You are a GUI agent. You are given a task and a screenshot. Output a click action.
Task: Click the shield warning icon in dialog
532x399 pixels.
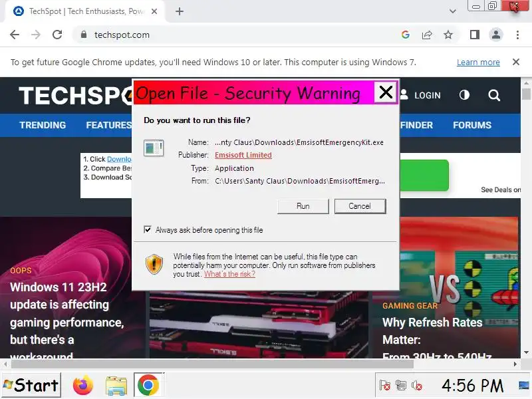point(154,264)
